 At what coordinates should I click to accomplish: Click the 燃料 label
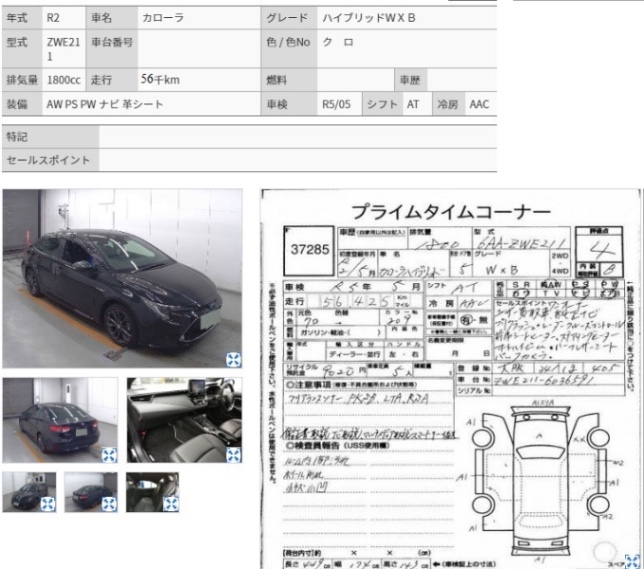[276, 80]
